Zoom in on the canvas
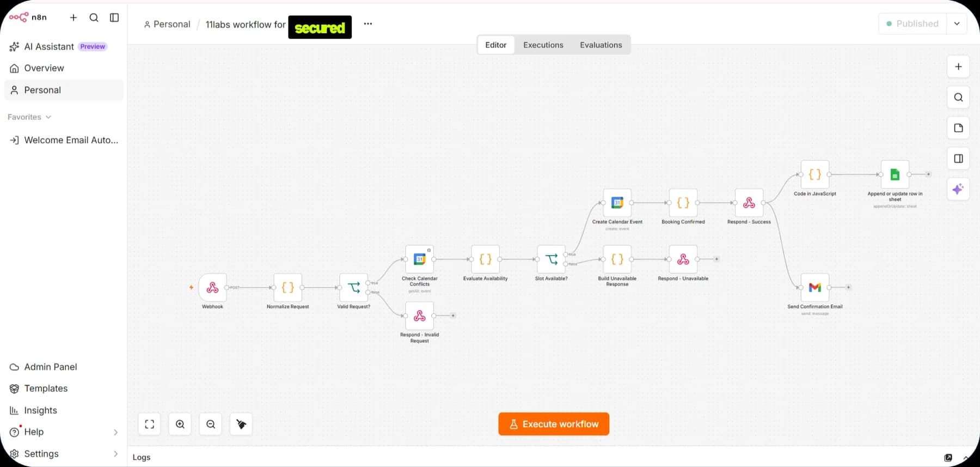Screen dimensions: 980x467 180,424
